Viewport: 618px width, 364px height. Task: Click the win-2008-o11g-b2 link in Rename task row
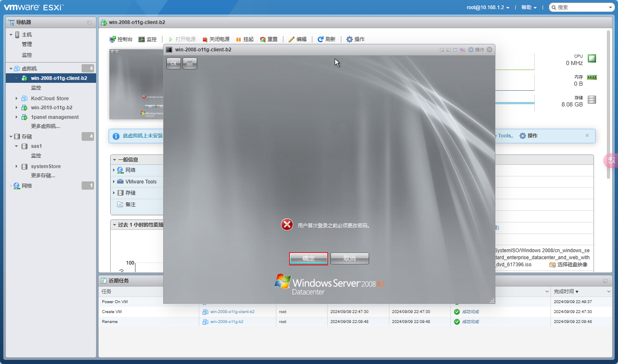(x=227, y=322)
